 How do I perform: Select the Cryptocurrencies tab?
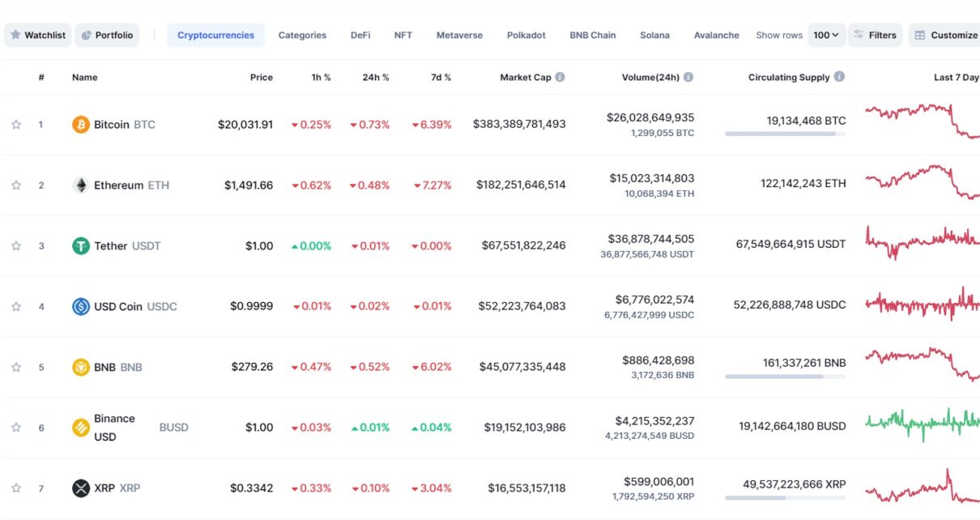[x=215, y=35]
